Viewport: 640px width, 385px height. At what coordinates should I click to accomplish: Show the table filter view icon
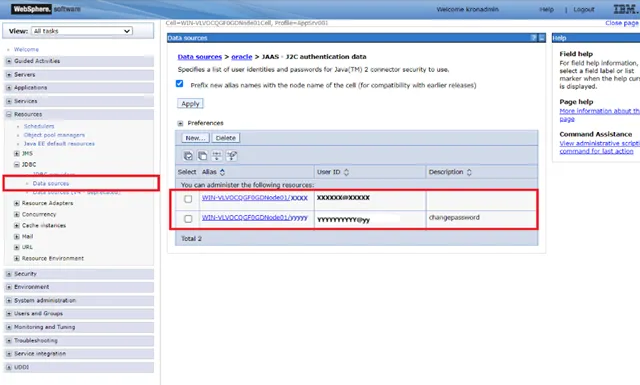tap(217, 156)
